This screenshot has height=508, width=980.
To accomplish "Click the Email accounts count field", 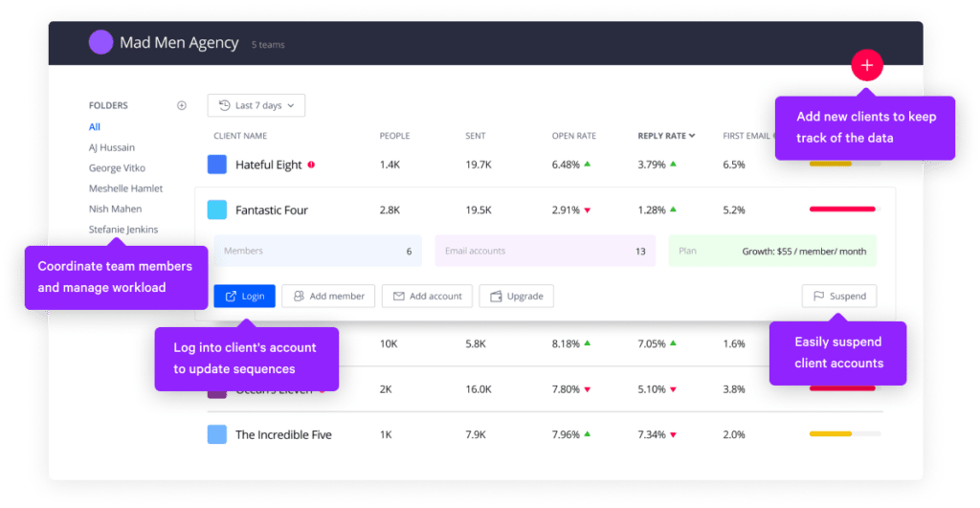I will [545, 252].
